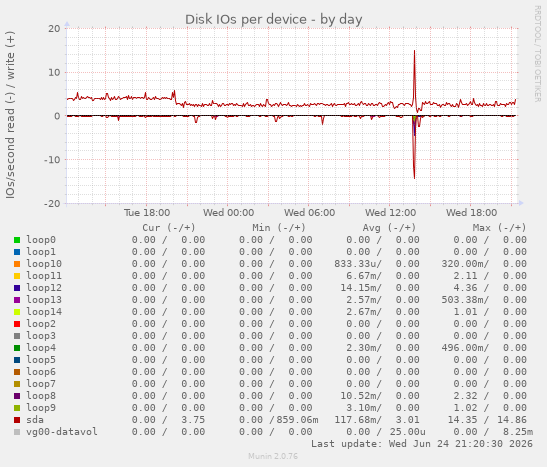Select the loop5 legend label
The image size is (547, 467).
click(41, 360)
